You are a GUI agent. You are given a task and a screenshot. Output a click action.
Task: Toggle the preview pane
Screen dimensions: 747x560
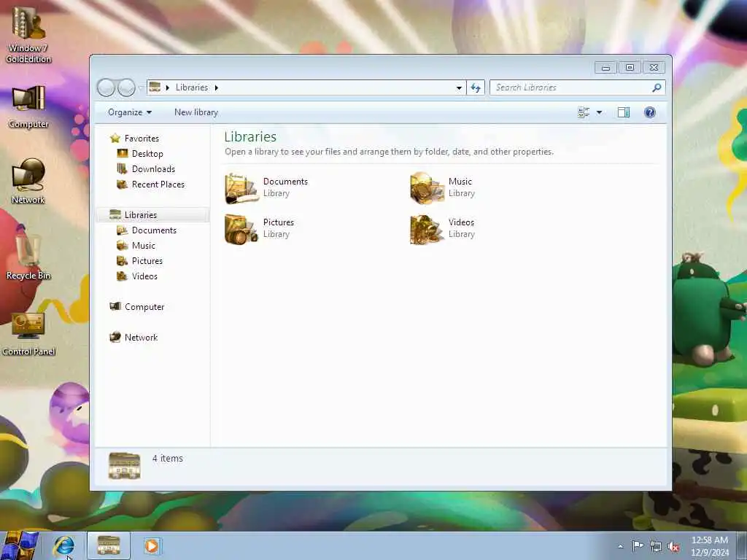[624, 112]
